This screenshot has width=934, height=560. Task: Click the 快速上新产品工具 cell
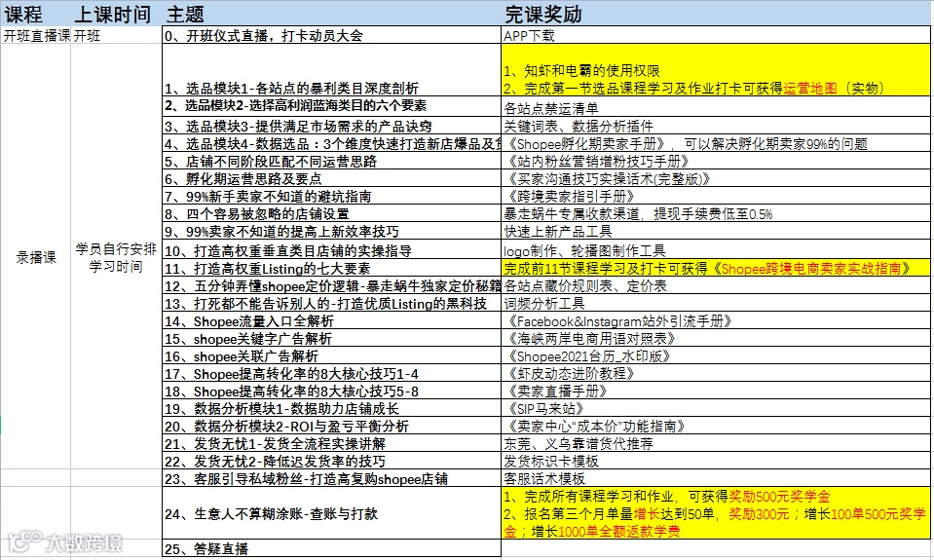point(716,231)
